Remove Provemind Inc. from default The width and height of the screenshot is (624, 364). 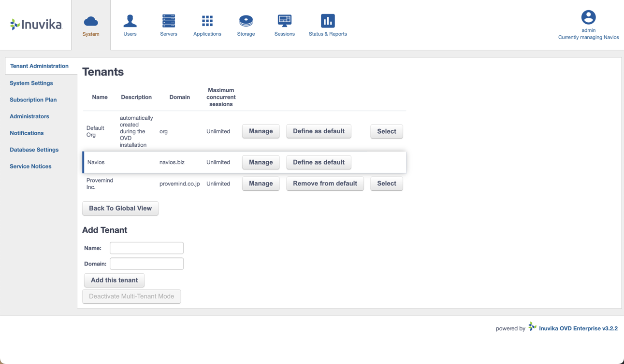[325, 183]
